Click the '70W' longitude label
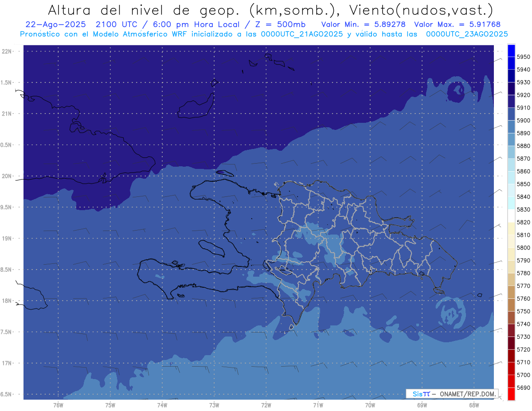The height and width of the screenshot is (411, 532). (x=370, y=405)
